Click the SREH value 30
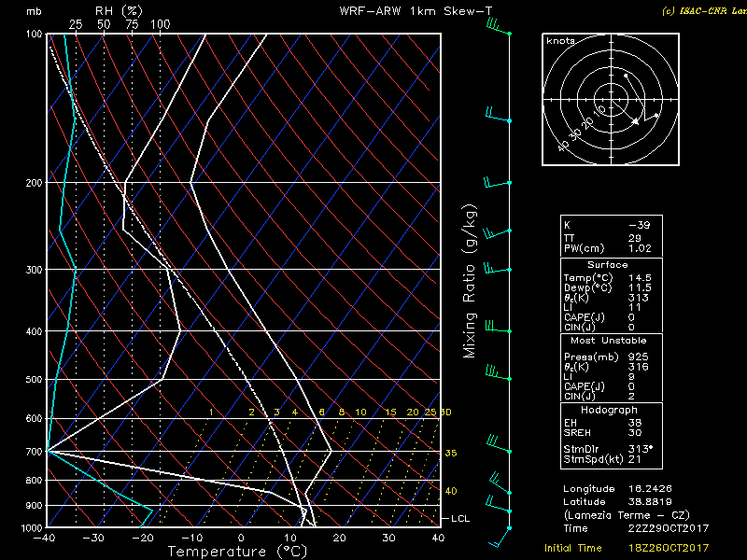Viewport: 747px width, 560px height. (635, 433)
